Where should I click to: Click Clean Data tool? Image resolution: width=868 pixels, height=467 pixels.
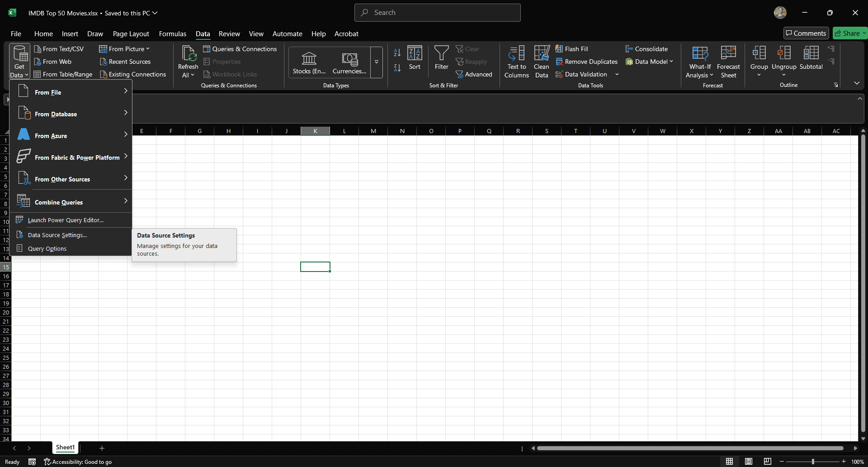pyautogui.click(x=542, y=62)
